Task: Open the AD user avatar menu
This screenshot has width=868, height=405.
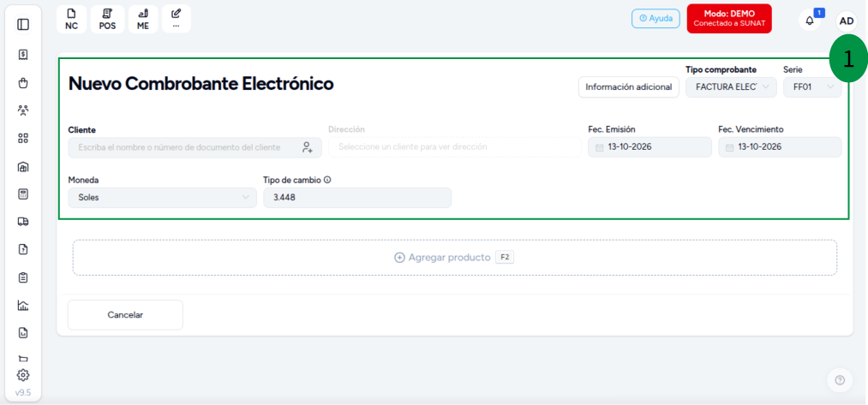Action: 847,21
